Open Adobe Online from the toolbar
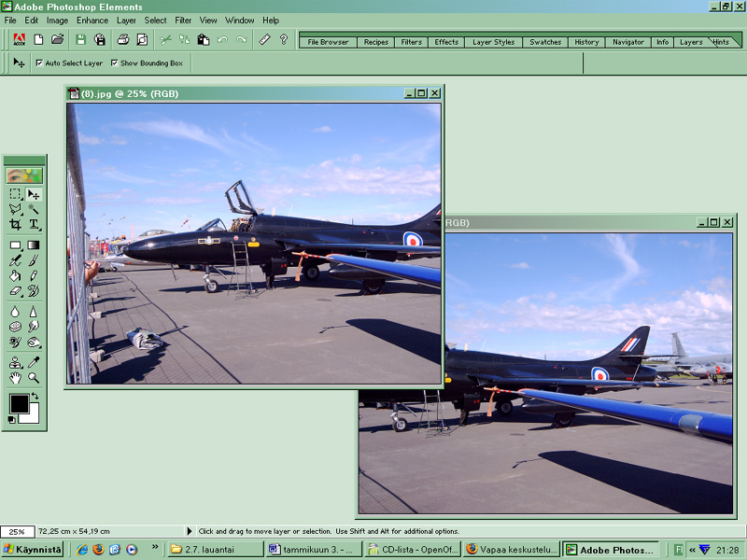Image resolution: width=747 pixels, height=560 pixels. click(19, 39)
